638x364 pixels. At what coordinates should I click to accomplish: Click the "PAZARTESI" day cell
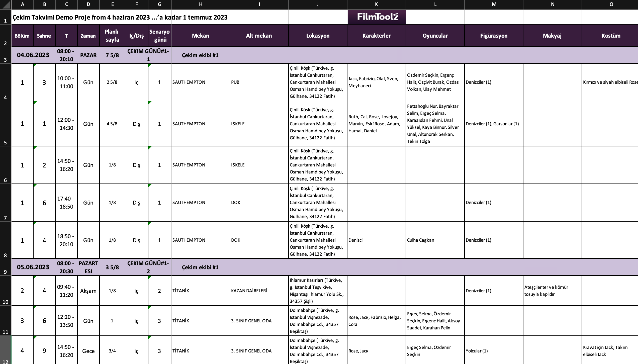pyautogui.click(x=88, y=267)
